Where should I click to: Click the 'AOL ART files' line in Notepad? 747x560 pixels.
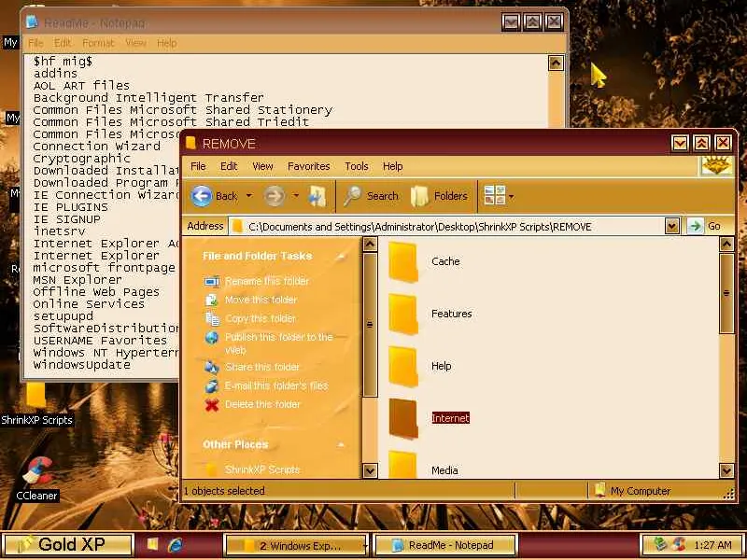tap(81, 86)
